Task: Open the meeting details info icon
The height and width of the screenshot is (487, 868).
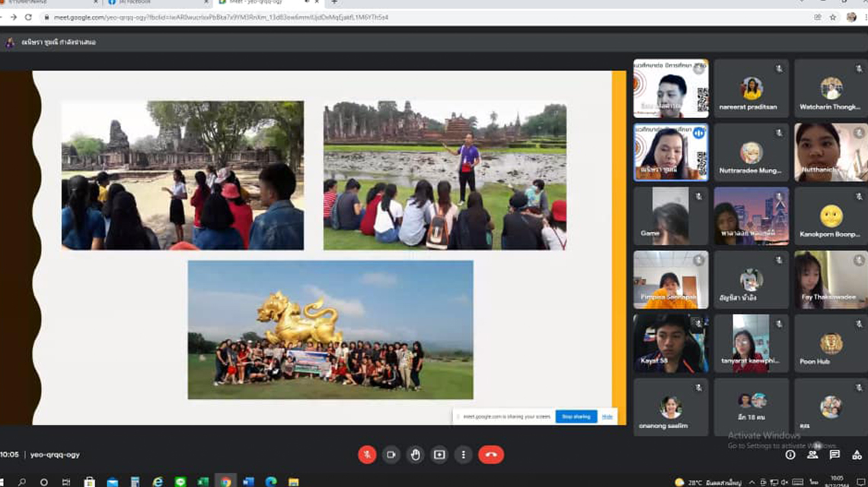Action: click(x=790, y=455)
